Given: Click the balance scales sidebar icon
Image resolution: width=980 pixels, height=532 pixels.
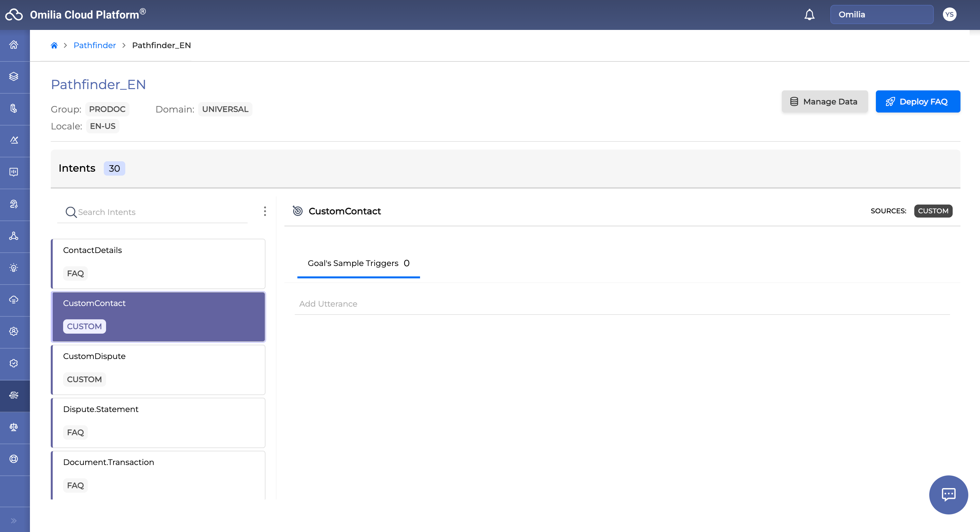Looking at the screenshot, I should coord(14,427).
